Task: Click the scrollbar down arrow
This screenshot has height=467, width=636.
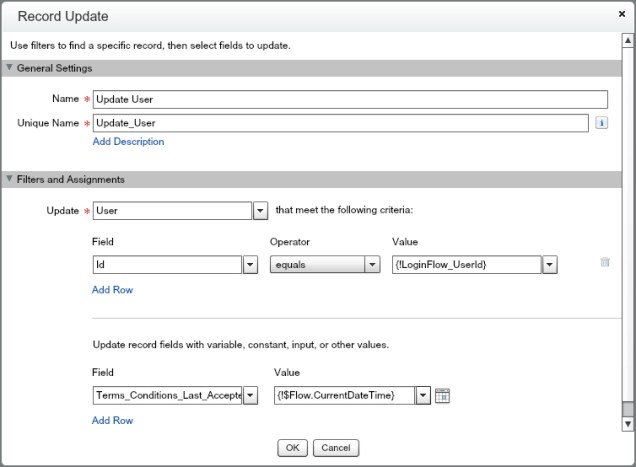Action: [627, 423]
